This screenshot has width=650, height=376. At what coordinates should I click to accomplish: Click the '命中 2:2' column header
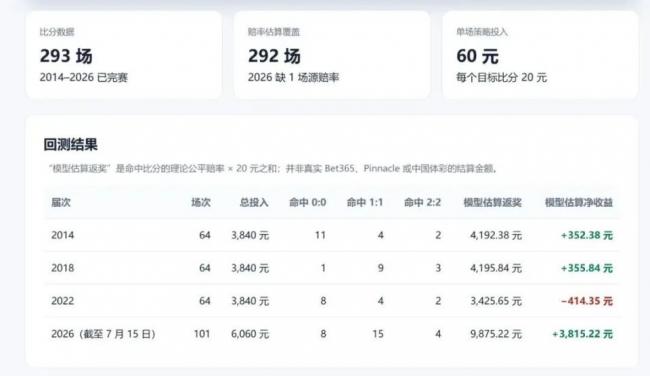422,202
